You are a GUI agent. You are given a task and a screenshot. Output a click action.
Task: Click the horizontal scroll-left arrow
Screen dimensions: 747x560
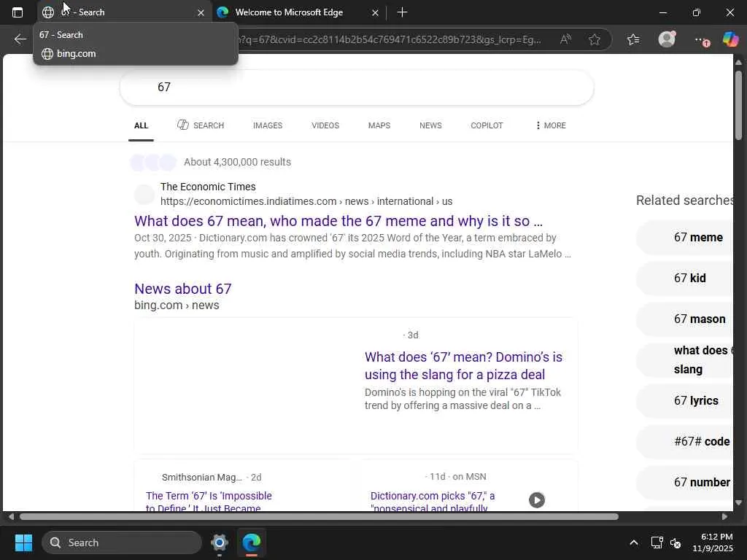click(11, 517)
